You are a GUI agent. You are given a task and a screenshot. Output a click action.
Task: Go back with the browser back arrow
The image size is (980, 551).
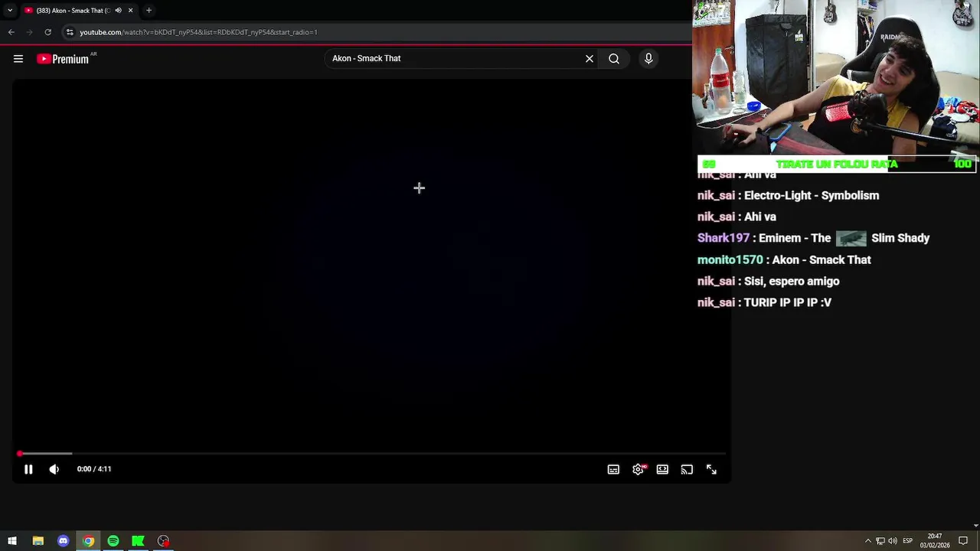[x=11, y=32]
